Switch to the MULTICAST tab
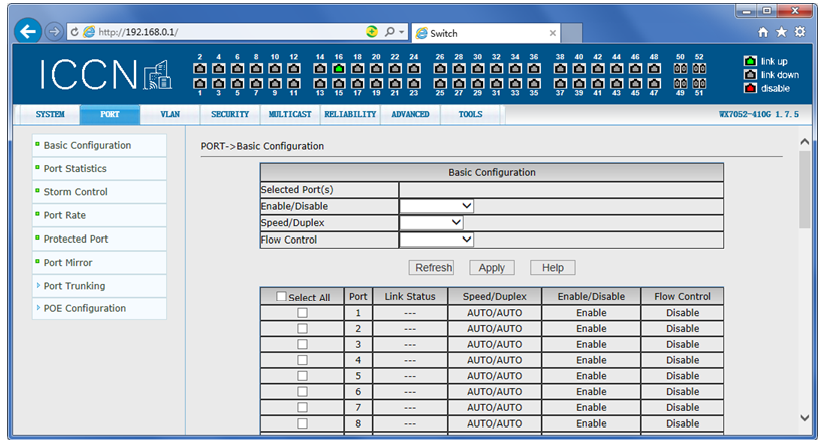 point(290,114)
